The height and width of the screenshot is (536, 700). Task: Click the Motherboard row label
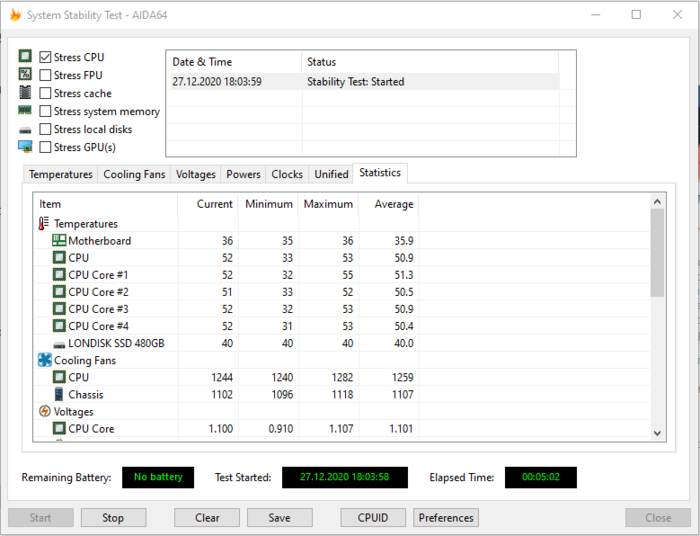[100, 241]
